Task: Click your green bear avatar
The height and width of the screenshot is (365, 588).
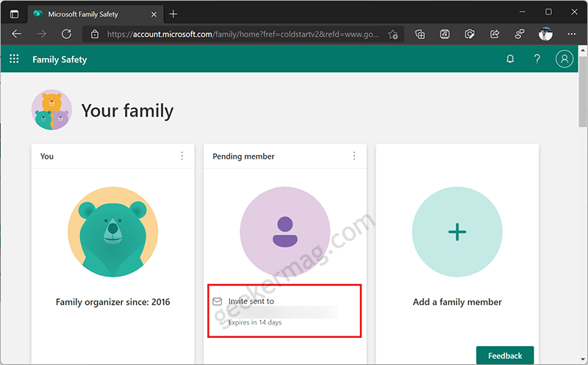Action: pyautogui.click(x=113, y=232)
